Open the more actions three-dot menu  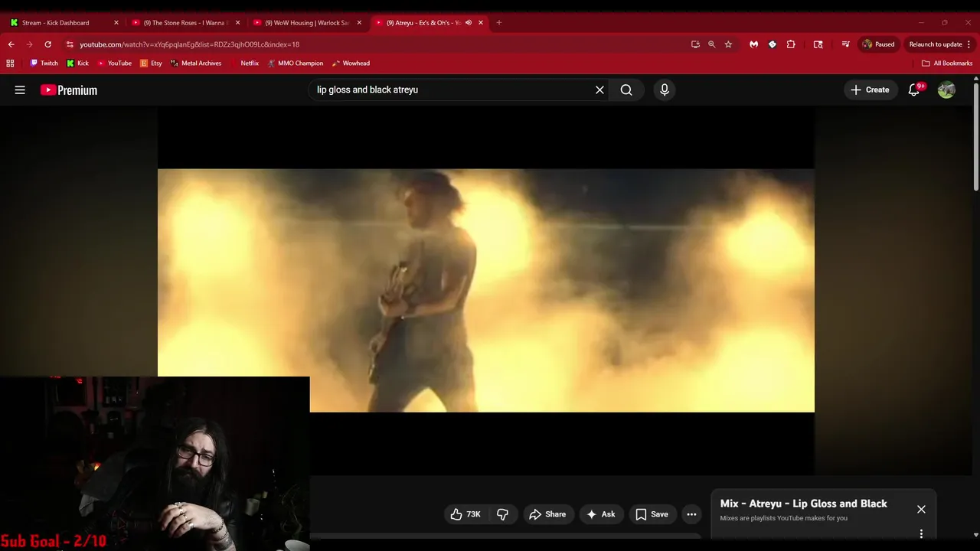pyautogui.click(x=691, y=514)
